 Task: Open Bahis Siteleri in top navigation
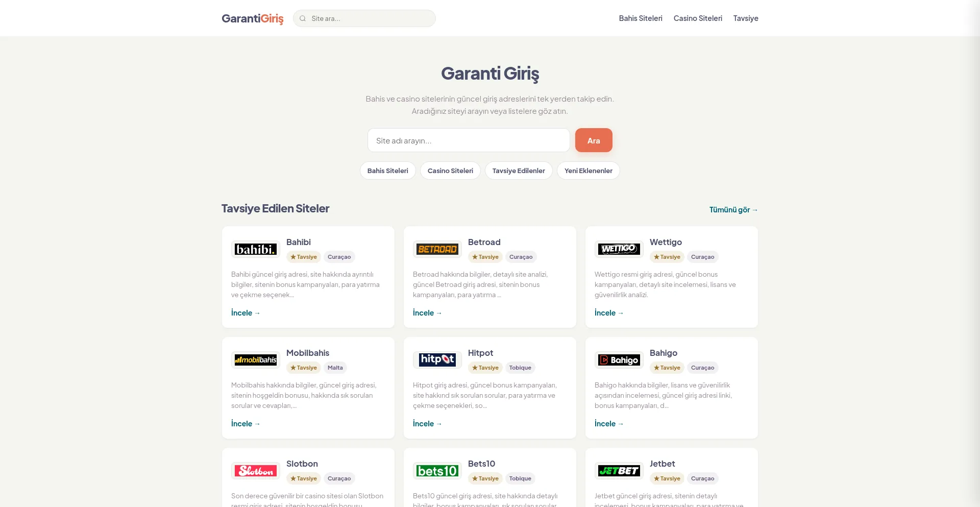(x=641, y=18)
